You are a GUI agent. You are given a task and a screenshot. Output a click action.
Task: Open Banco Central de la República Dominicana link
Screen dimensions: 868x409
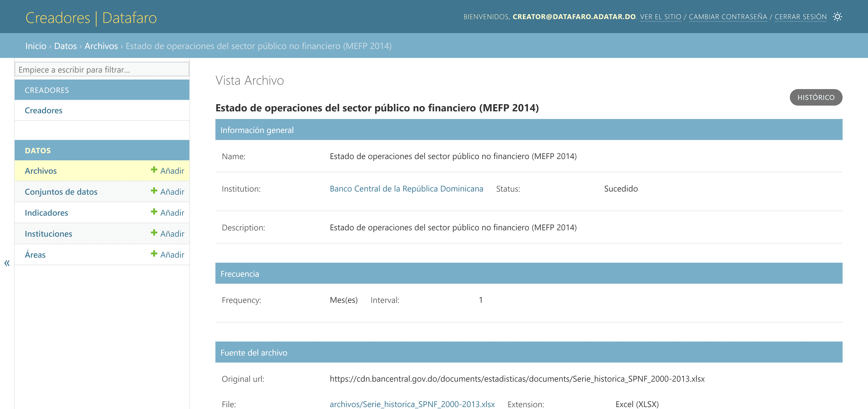[406, 188]
